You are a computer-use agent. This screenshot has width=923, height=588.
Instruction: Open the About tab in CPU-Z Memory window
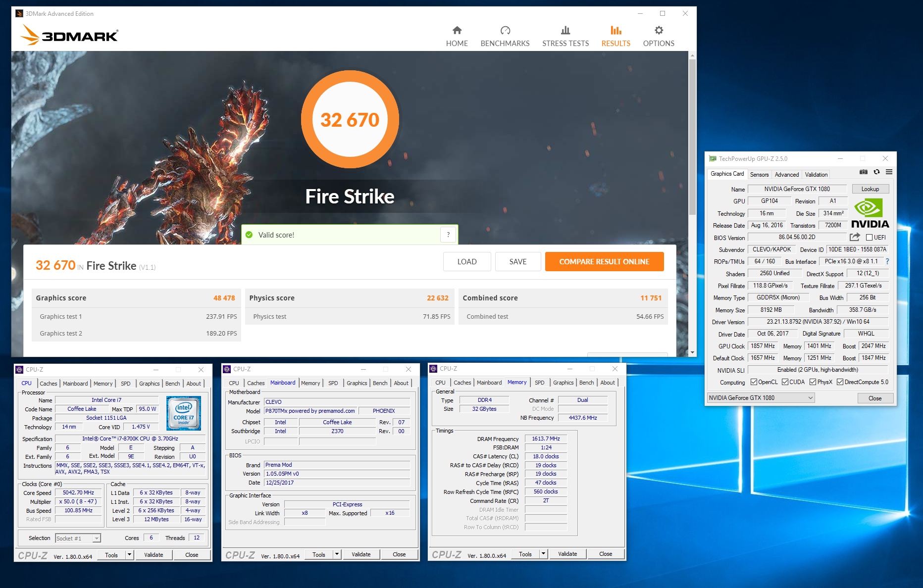[608, 383]
